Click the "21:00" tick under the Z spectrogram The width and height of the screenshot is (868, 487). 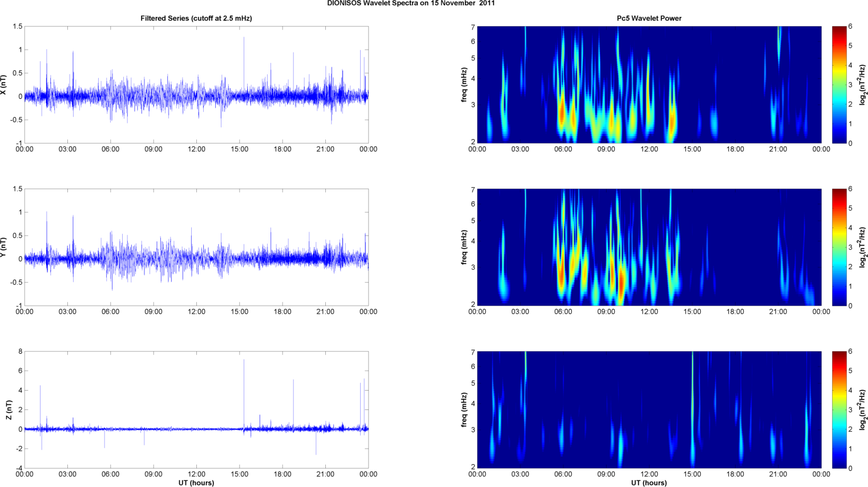778,474
